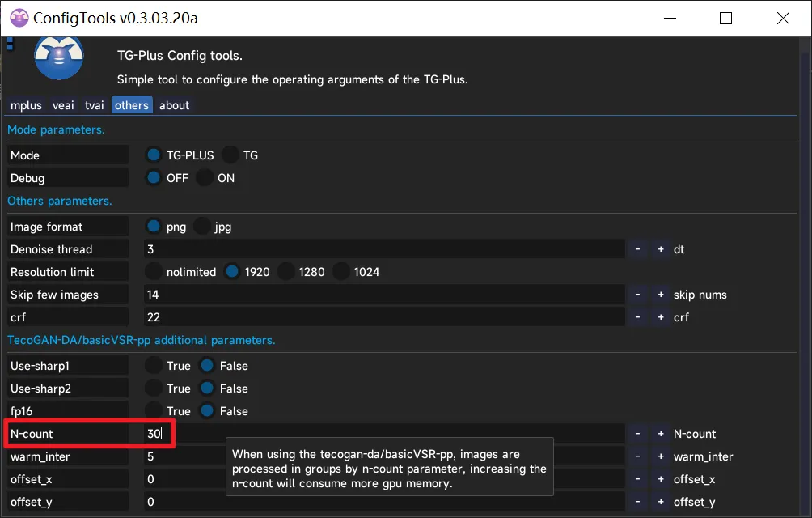Click the warm_inter value 5
Screen dimensions: 812x518
click(150, 456)
